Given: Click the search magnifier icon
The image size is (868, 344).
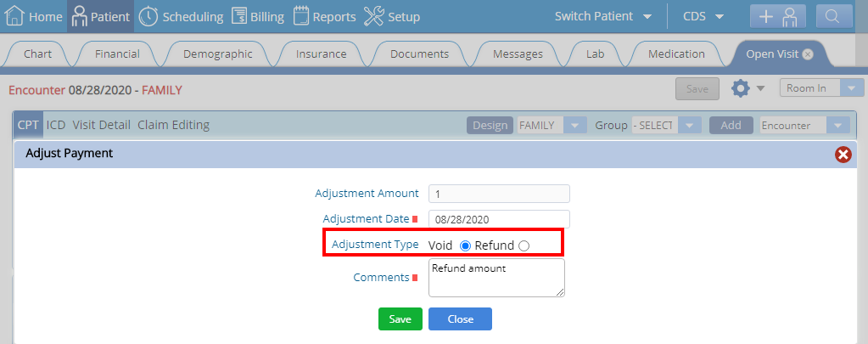Looking at the screenshot, I should pos(834,16).
